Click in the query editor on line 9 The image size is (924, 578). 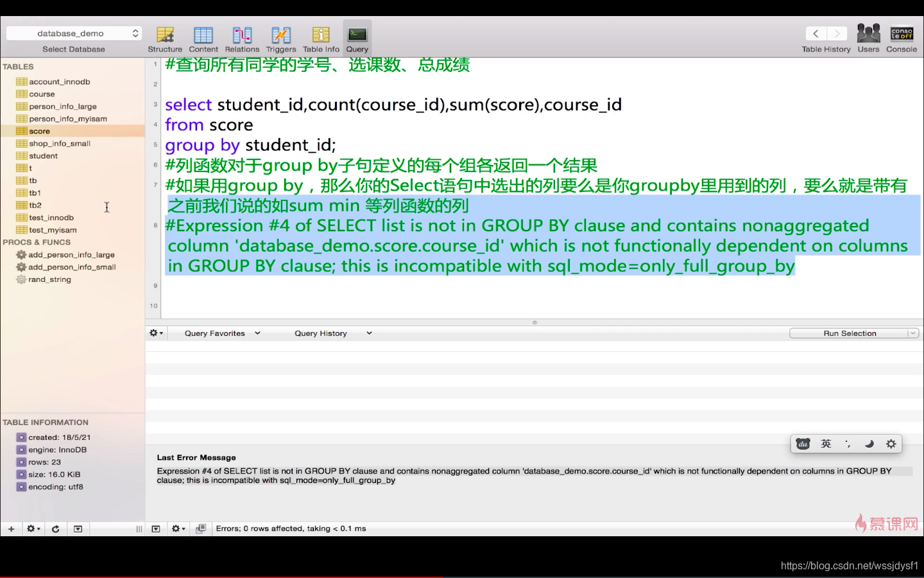point(542,286)
